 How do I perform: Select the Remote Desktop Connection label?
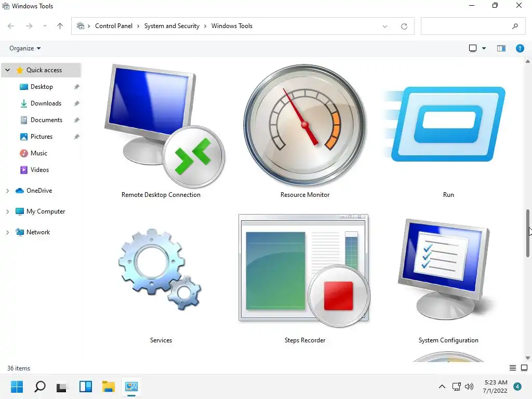coord(161,195)
